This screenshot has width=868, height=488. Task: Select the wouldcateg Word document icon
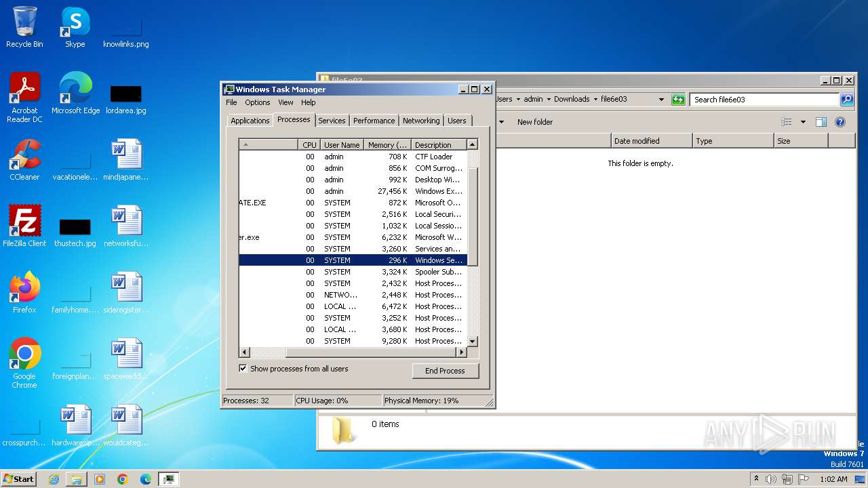[x=126, y=426]
